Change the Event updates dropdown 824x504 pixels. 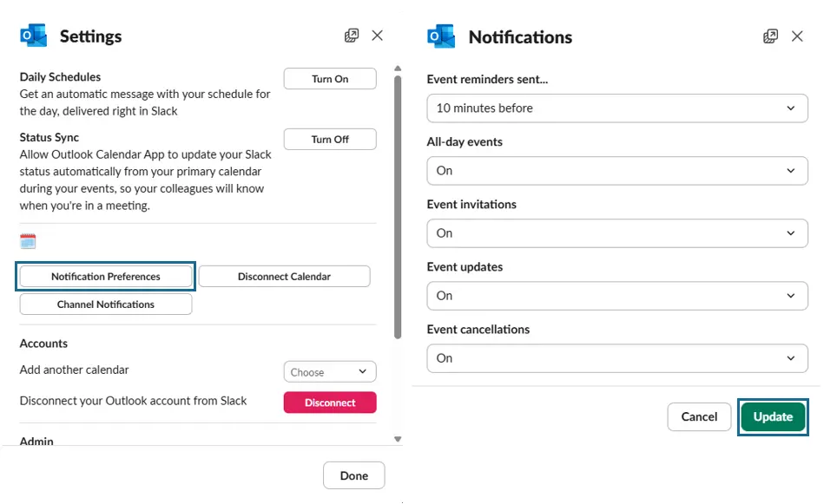[617, 296]
